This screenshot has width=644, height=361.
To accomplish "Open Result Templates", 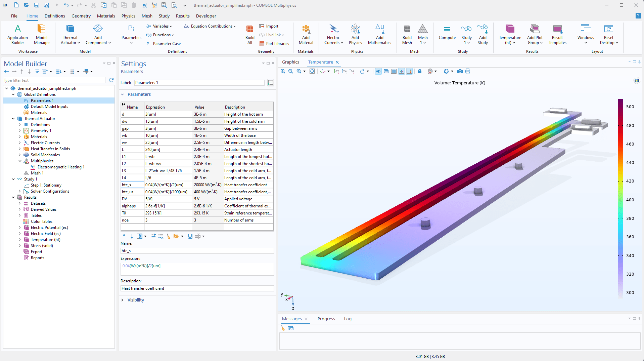I will pos(557,34).
